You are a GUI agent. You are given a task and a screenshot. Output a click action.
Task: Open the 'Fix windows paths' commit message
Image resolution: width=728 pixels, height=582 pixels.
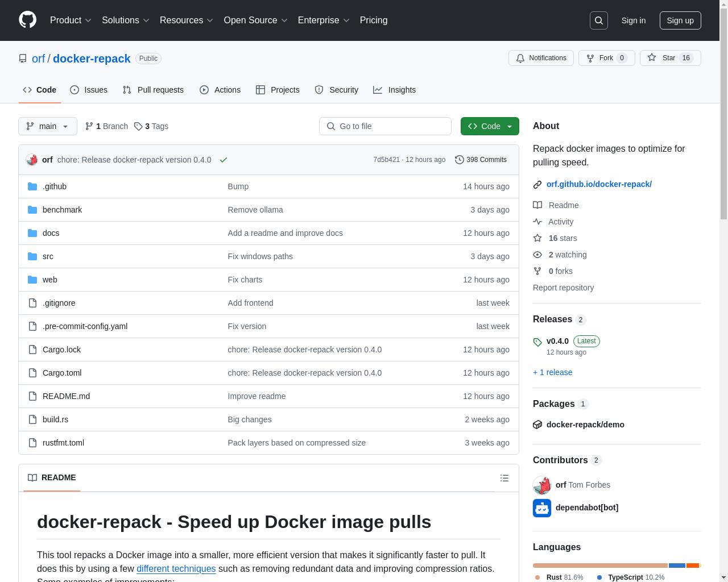tap(260, 256)
